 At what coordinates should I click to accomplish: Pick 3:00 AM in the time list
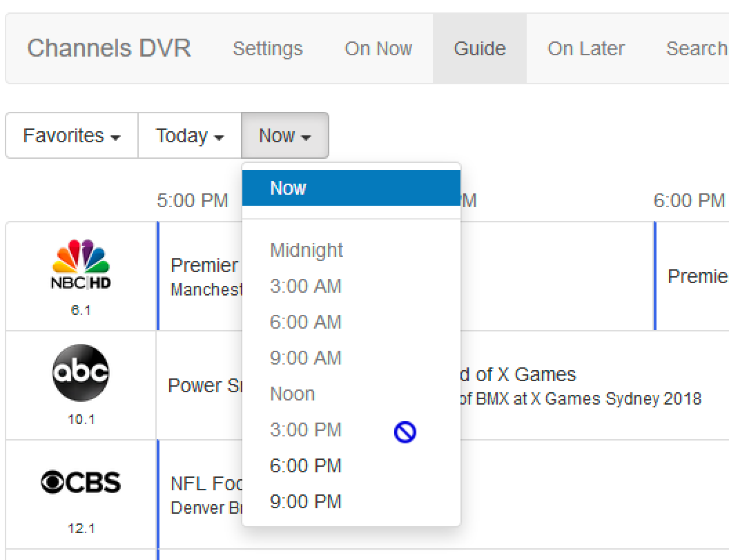pyautogui.click(x=306, y=286)
